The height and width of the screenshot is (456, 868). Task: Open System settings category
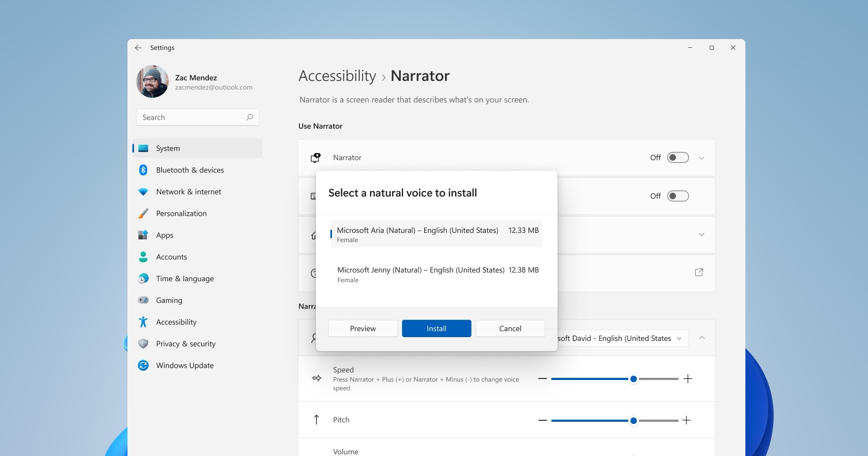tap(197, 148)
